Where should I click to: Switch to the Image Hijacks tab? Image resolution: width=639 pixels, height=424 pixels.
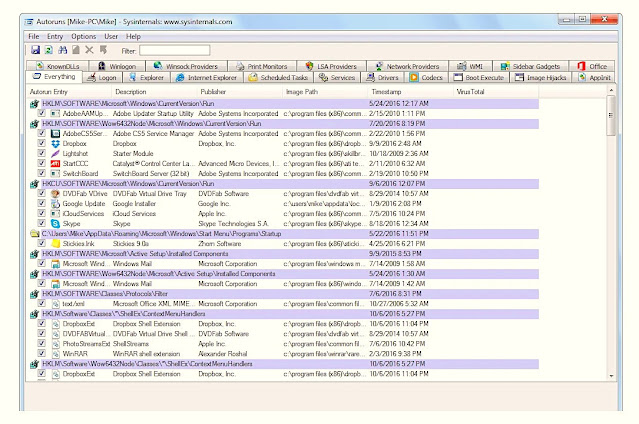(x=540, y=77)
